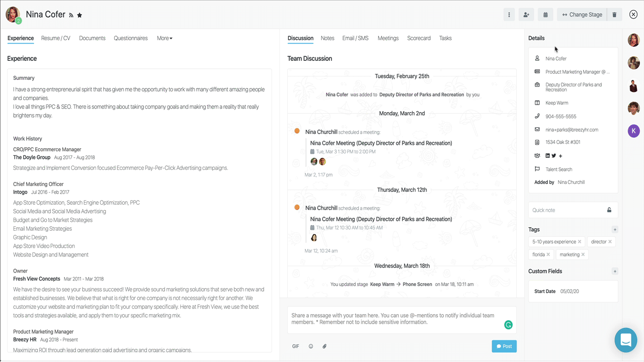Click the briefcase icon for position
Viewport: 644px width, 362px height.
pyautogui.click(x=537, y=85)
